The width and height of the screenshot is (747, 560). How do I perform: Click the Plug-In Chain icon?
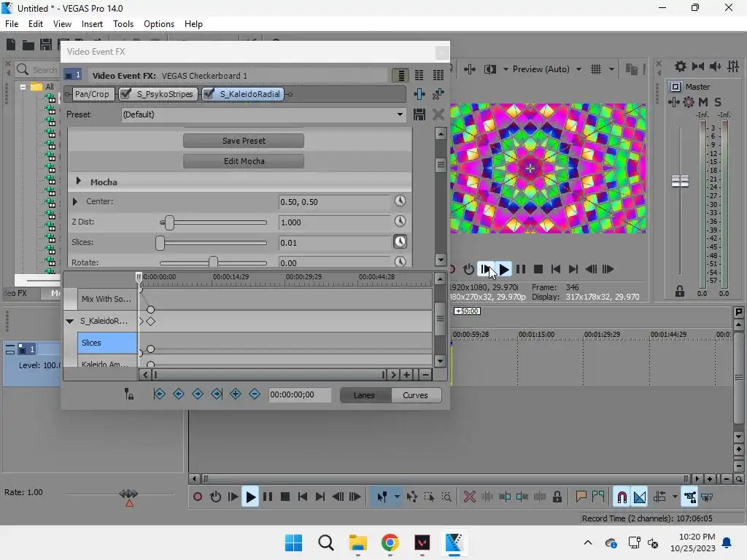tap(419, 94)
